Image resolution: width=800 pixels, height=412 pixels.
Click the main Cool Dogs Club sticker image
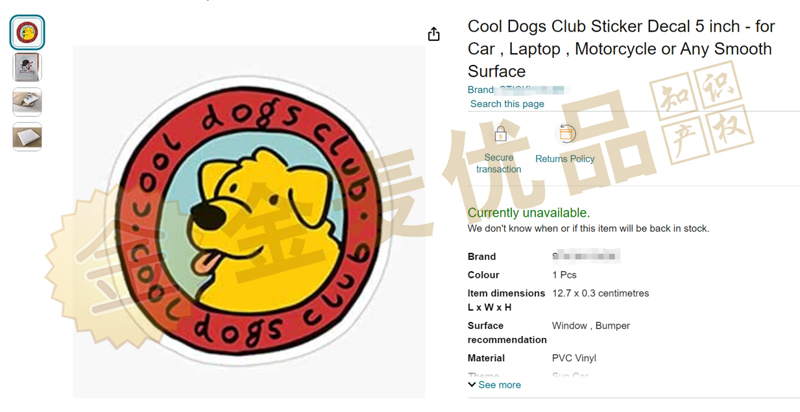pyautogui.click(x=249, y=221)
